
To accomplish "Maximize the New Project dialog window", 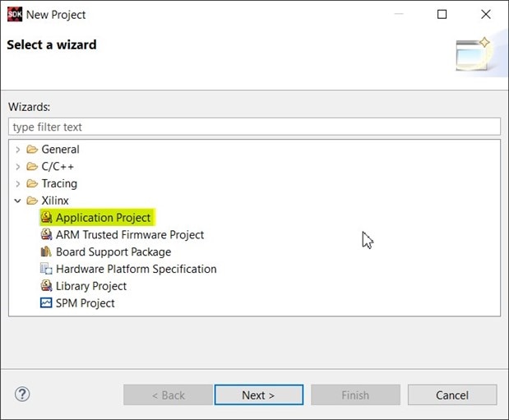I will [442, 14].
